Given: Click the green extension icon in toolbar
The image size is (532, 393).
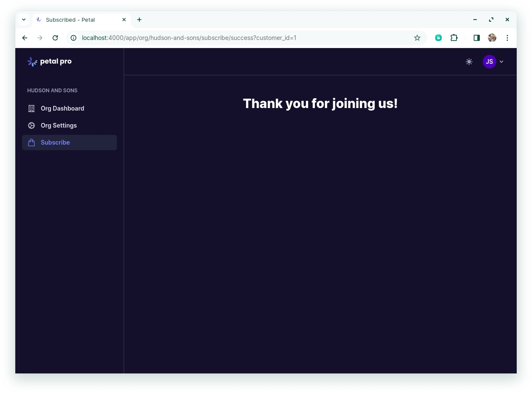Looking at the screenshot, I should pyautogui.click(x=438, y=38).
